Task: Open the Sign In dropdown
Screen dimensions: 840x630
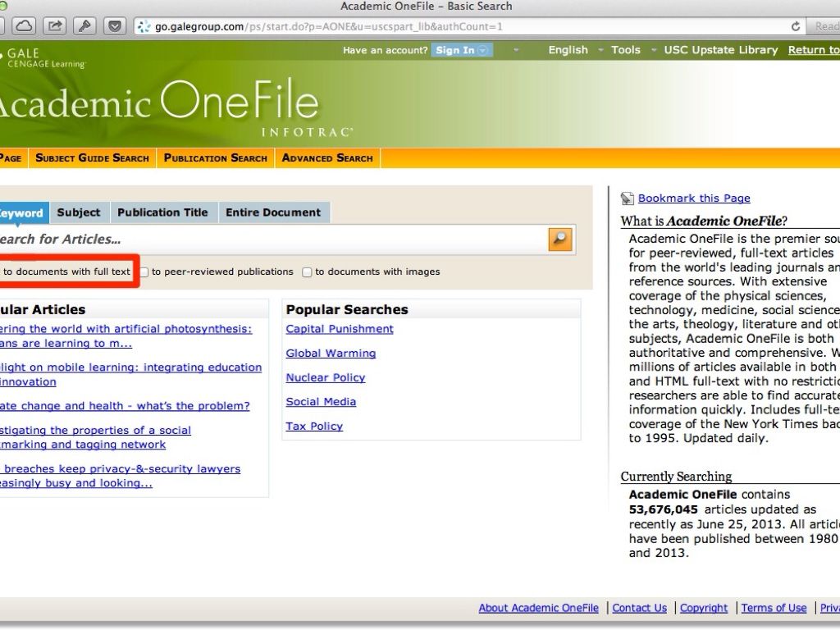Action: (462, 50)
